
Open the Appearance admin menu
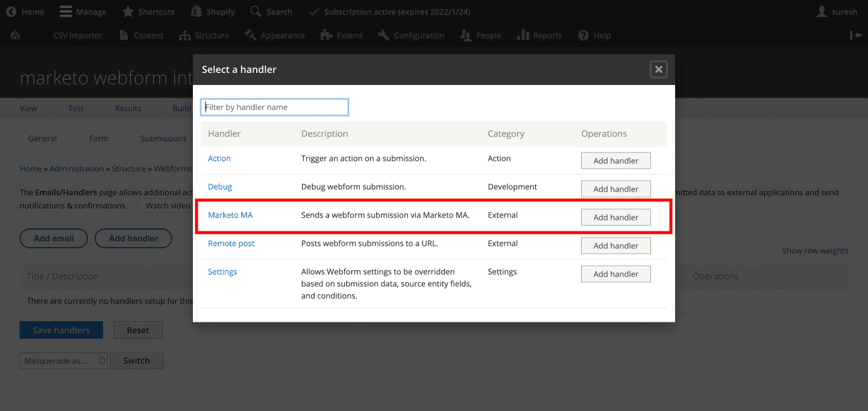pyautogui.click(x=275, y=36)
